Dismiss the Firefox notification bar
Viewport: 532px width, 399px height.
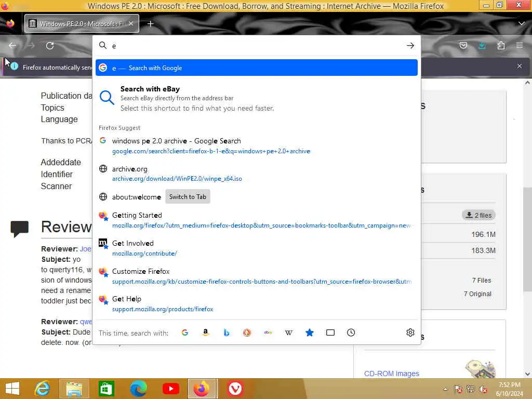click(x=520, y=66)
